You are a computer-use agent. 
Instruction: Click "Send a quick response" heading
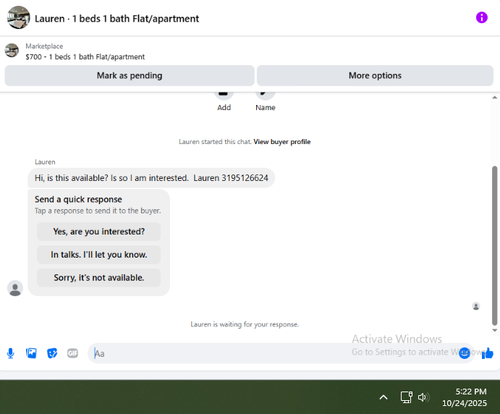[x=78, y=199]
